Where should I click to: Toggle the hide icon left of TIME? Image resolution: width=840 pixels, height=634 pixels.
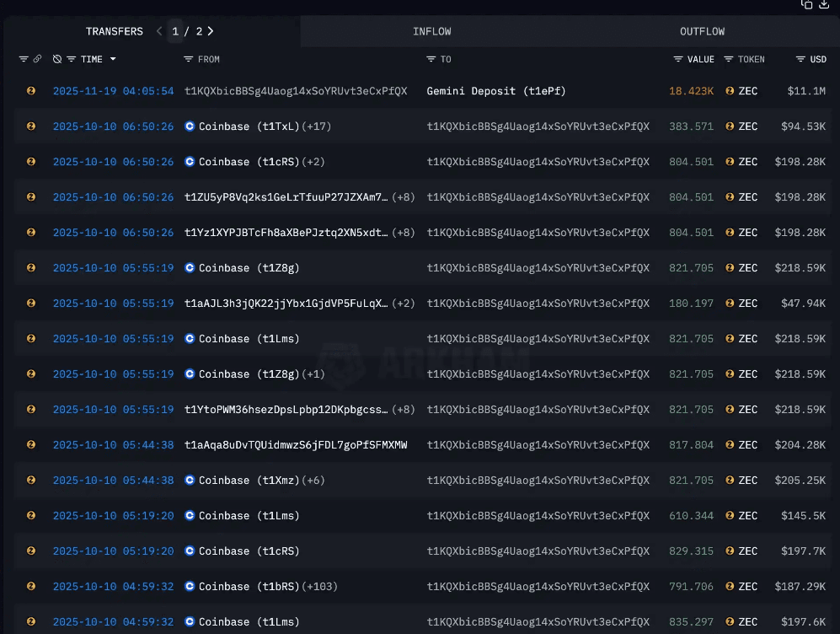tap(57, 59)
